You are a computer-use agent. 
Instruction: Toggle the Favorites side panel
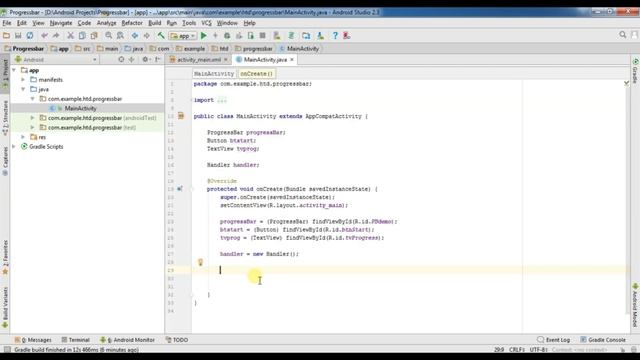pos(5,257)
